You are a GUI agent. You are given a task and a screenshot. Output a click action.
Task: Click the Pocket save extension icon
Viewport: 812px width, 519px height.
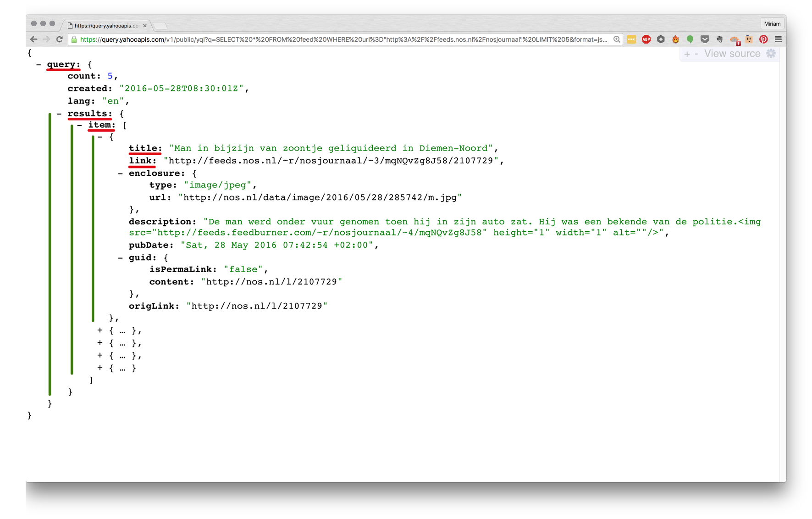click(705, 39)
